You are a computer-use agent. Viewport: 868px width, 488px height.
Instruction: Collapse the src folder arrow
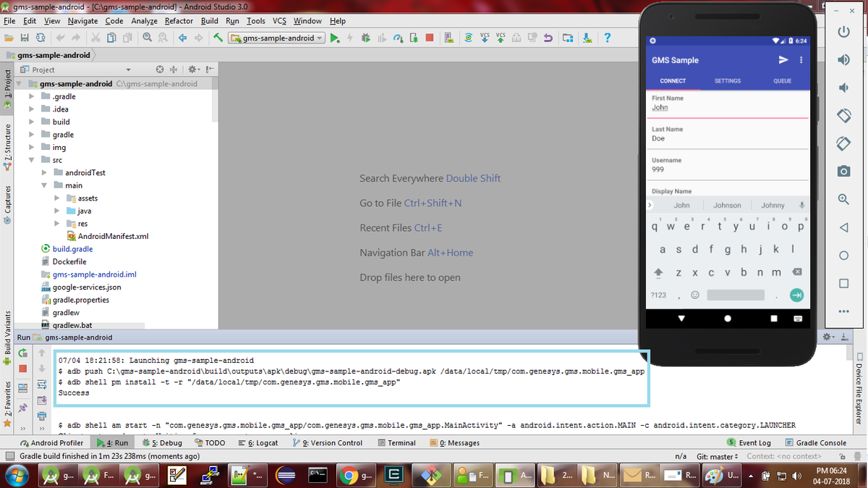32,160
